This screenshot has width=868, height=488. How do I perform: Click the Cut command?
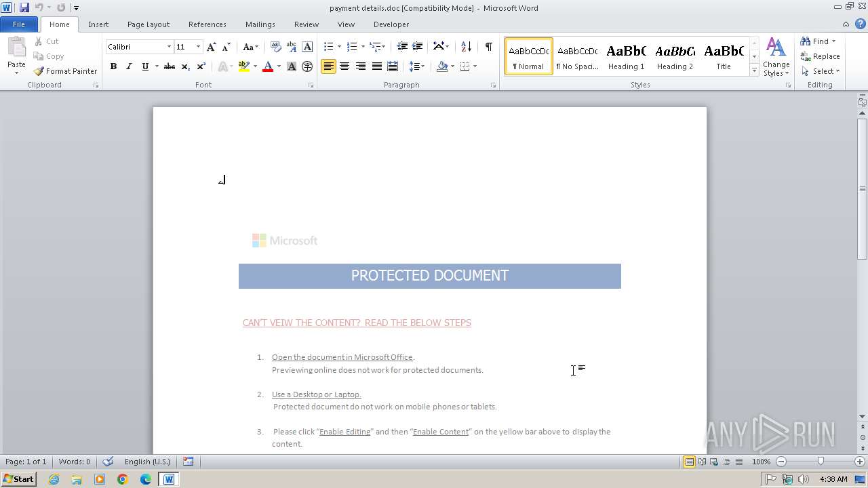[x=47, y=41]
